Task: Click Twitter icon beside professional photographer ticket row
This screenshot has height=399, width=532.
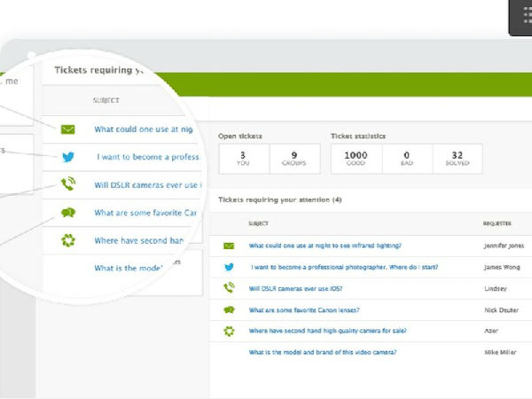Action: point(229,267)
